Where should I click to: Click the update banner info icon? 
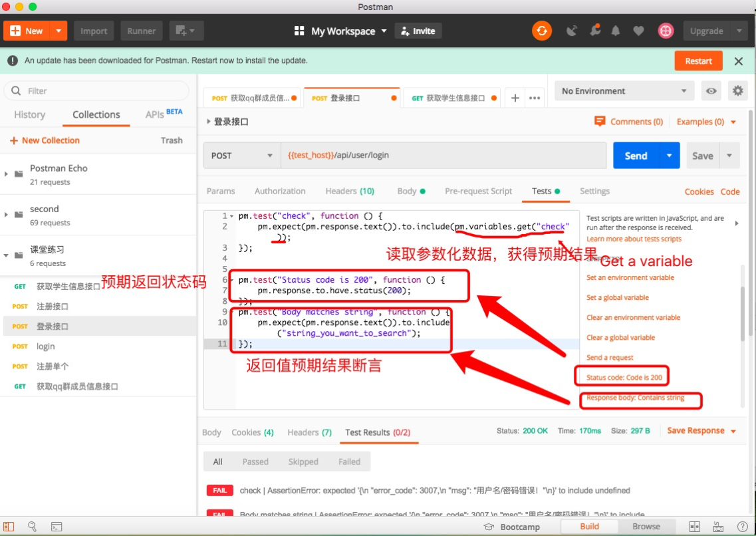[x=13, y=61]
